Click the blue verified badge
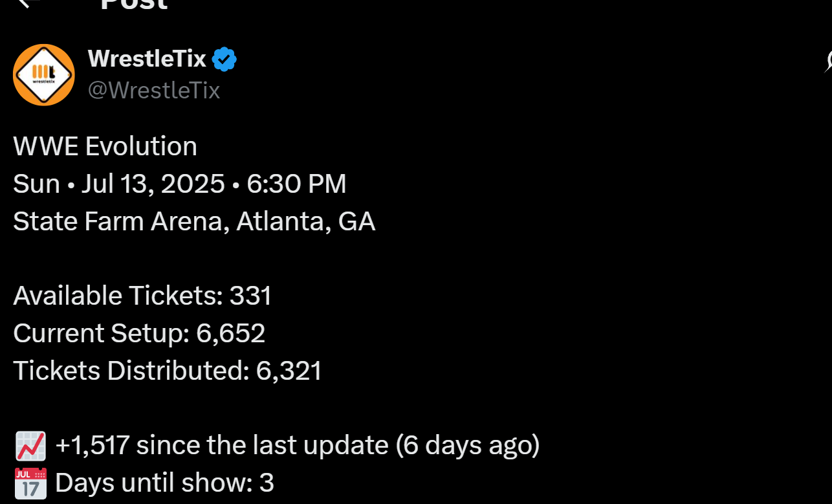 click(224, 60)
